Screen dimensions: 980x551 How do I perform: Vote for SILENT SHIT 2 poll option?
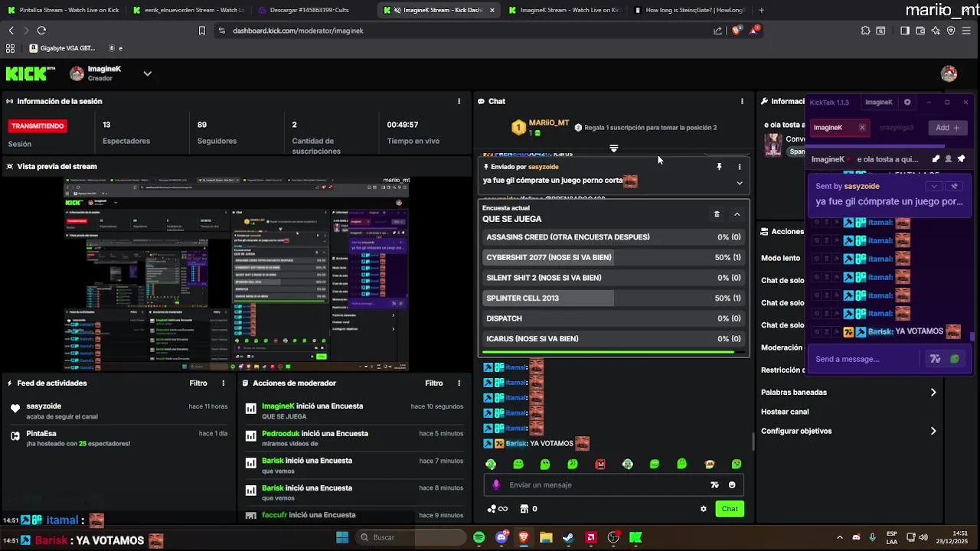pos(613,278)
